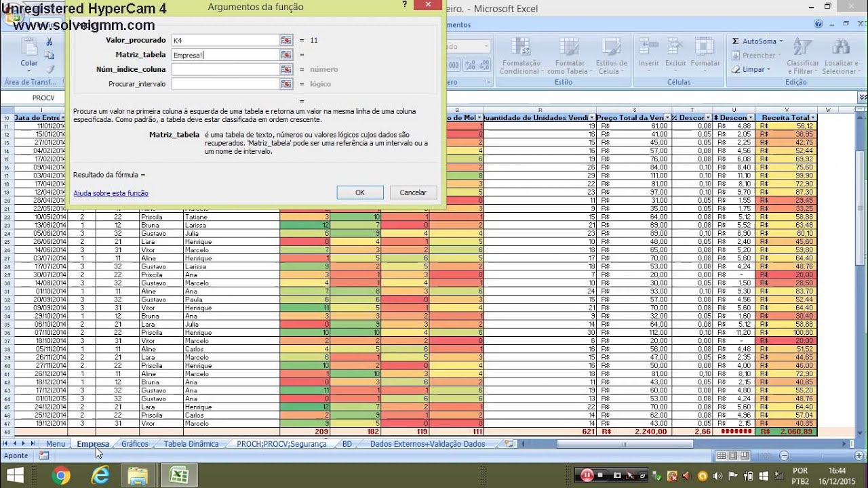Close the Argumentos da função dialog
The height and width of the screenshot is (488, 868).
click(x=428, y=6)
